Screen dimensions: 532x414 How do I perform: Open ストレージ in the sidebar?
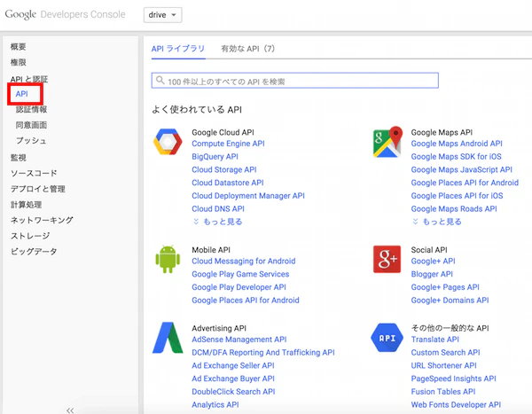pyautogui.click(x=30, y=236)
